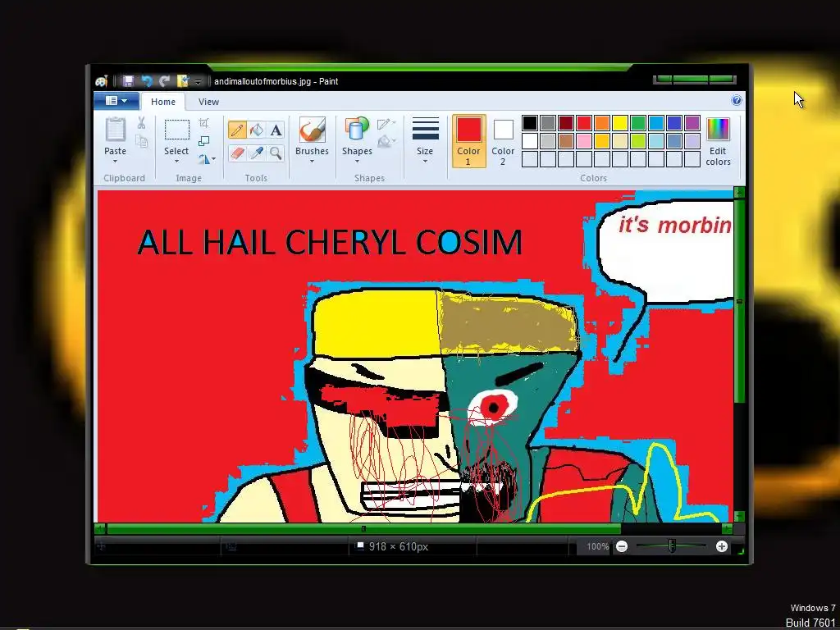Click the Paint application icon in title bar
Screen dimensions: 840x630
(101, 81)
